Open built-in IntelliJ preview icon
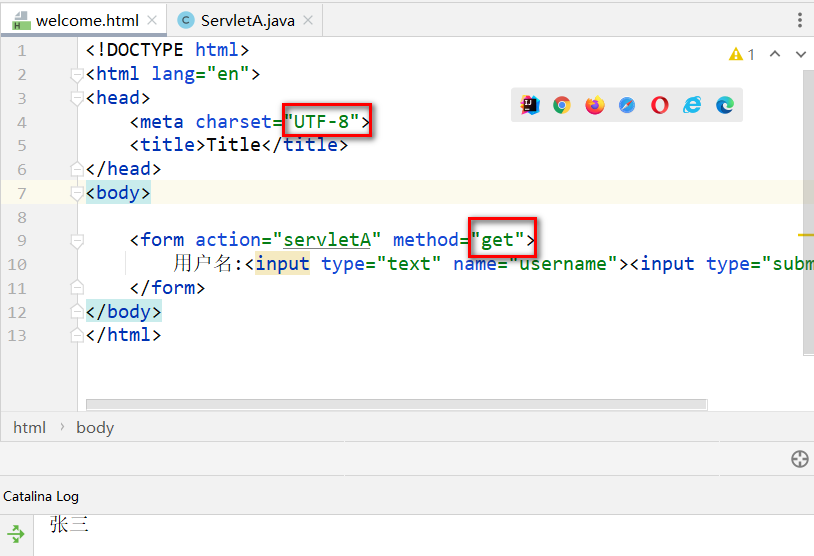The height and width of the screenshot is (556, 814). (x=530, y=105)
